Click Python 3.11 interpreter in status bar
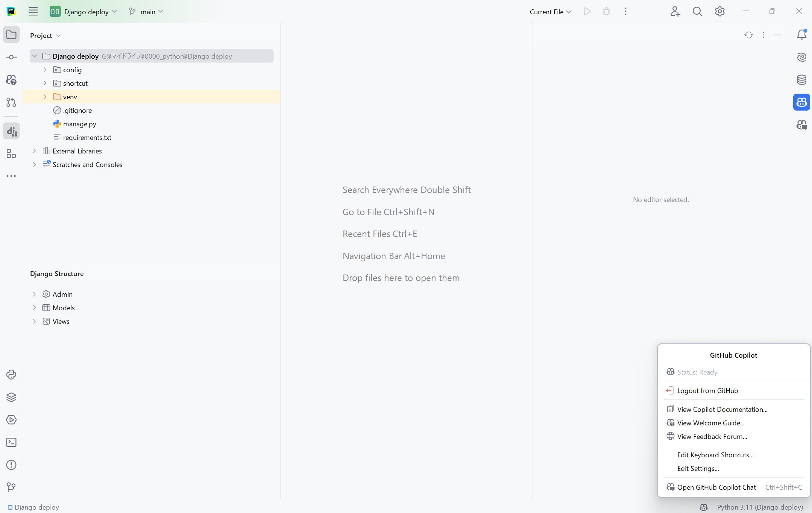 (x=760, y=507)
